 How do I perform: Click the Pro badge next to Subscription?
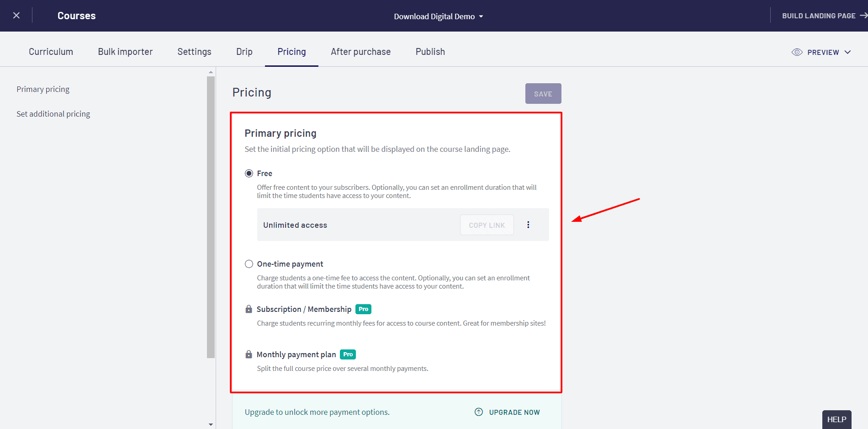click(363, 309)
